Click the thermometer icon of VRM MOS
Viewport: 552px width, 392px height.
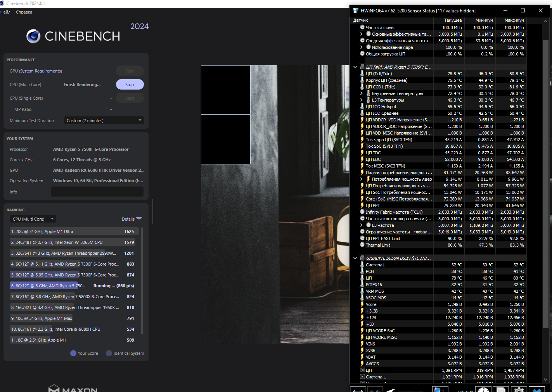pyautogui.click(x=362, y=291)
